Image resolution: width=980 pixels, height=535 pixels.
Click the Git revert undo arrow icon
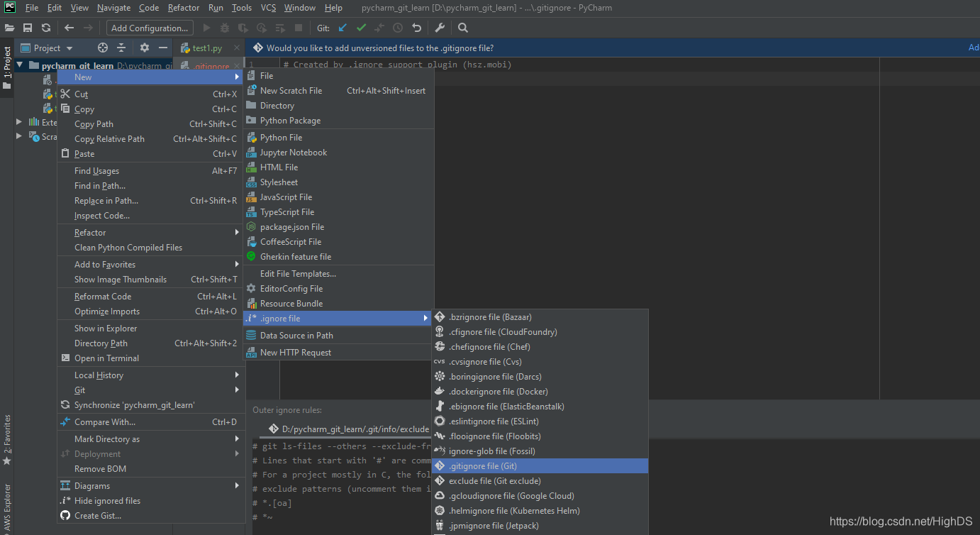[416, 28]
